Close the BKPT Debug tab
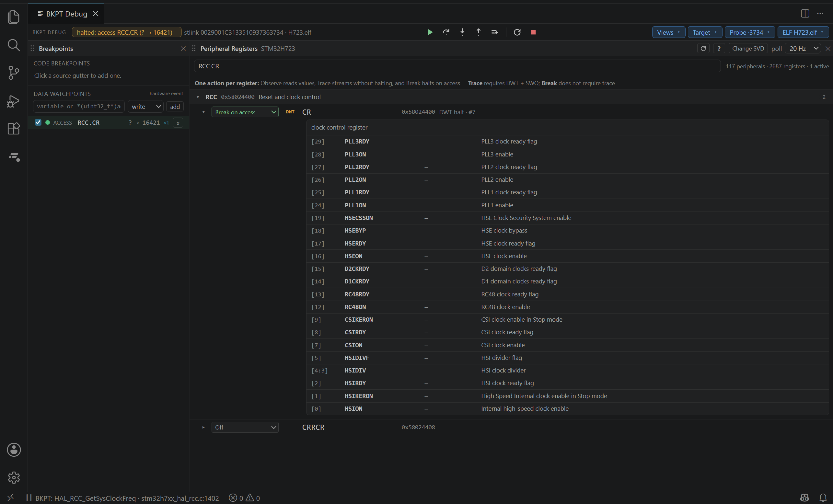 (x=96, y=14)
